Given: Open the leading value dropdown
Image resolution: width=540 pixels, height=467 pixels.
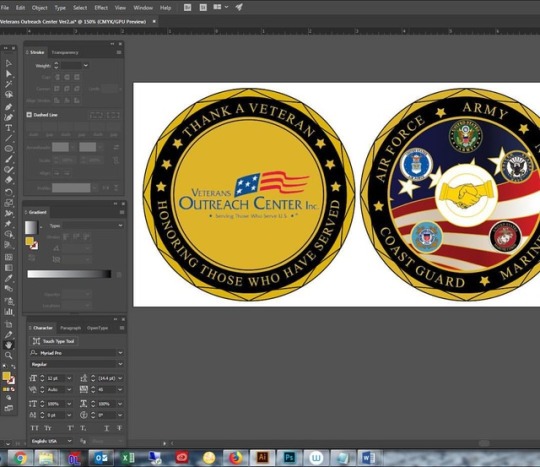Looking at the screenshot, I should coord(120,378).
